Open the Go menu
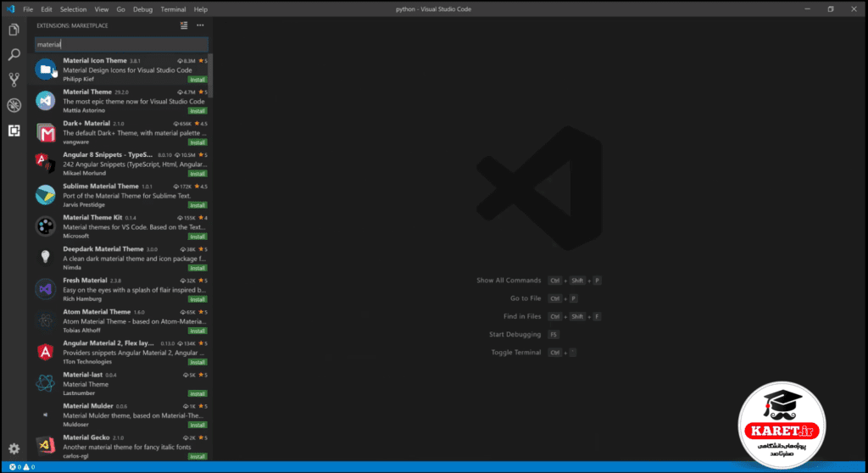 (120, 9)
